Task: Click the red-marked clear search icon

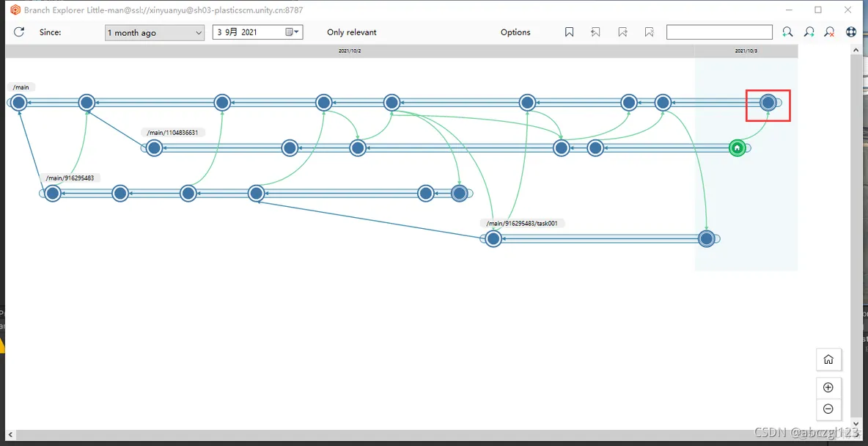Action: coord(829,32)
